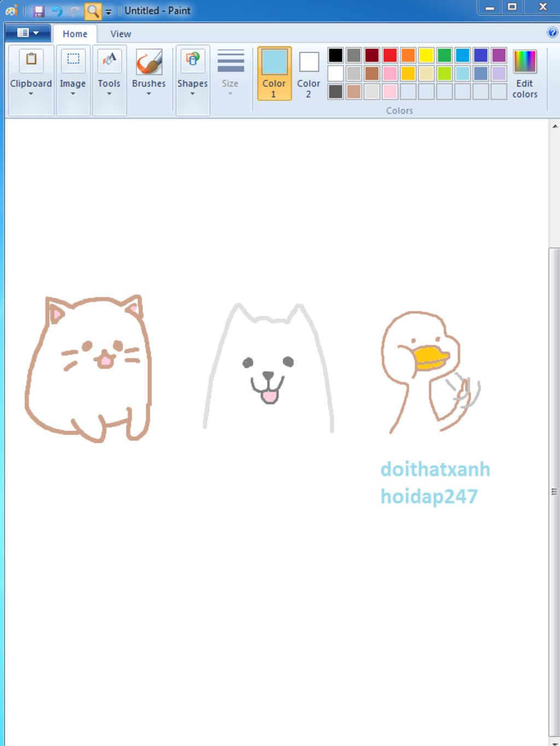This screenshot has height=746, width=560.
Task: Select the Brushes tool icon
Action: point(149,61)
